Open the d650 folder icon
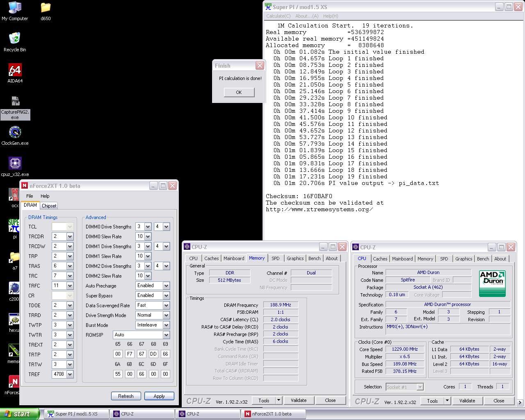The image size is (525, 420). coord(46,11)
